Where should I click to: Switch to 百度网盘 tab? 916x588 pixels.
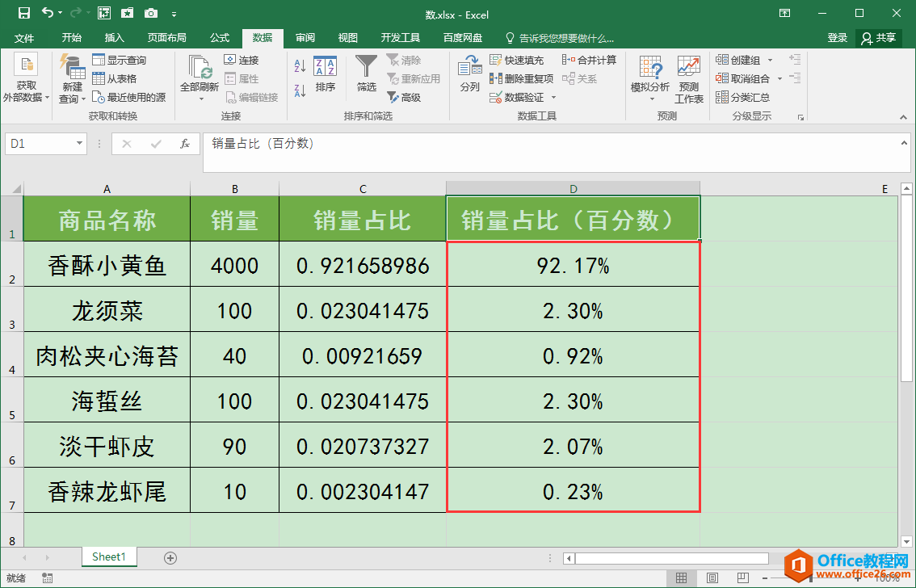[x=464, y=38]
